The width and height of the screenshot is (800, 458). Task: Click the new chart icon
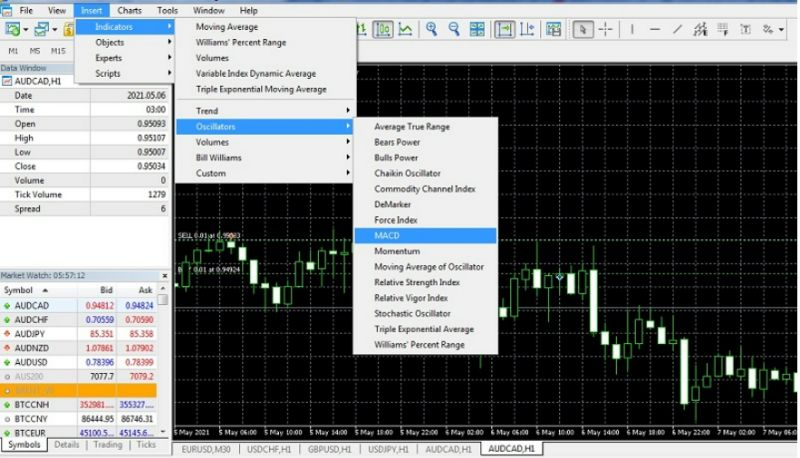coord(12,30)
